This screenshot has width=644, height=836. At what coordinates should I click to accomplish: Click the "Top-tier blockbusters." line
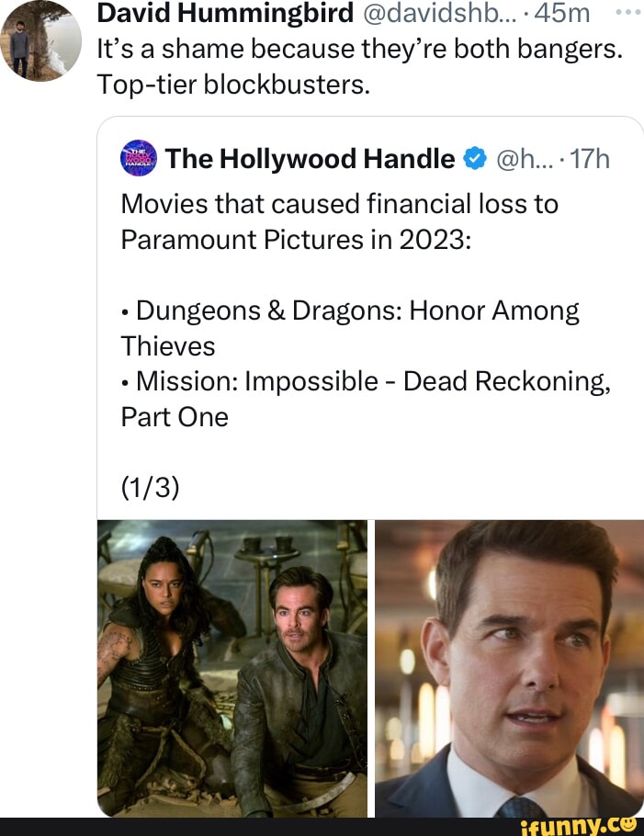click(233, 85)
